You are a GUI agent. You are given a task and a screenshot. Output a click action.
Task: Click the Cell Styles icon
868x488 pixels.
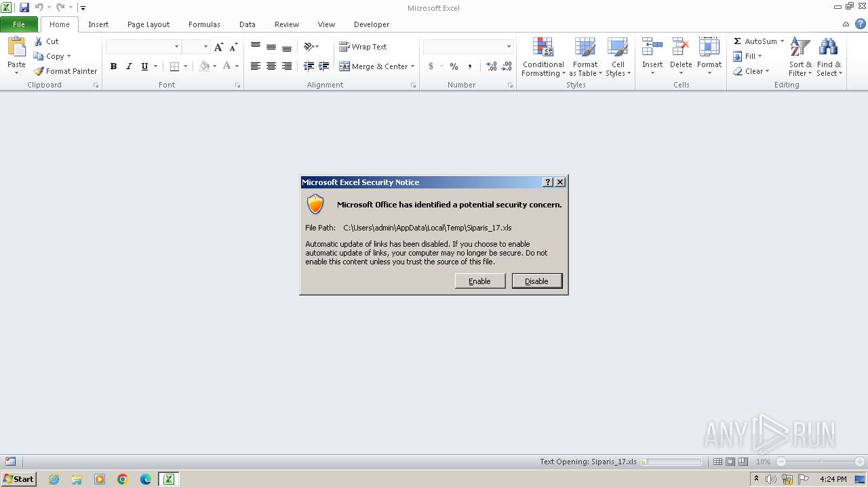(618, 47)
